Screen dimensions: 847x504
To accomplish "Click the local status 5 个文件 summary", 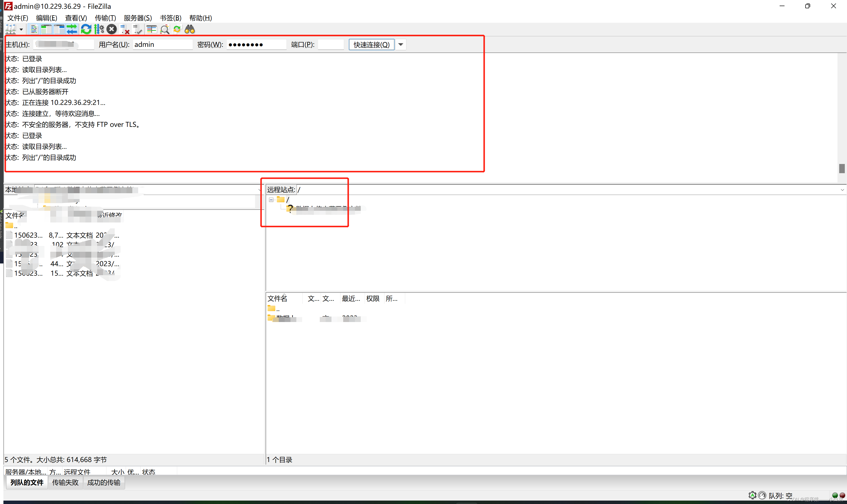I will 56,460.
